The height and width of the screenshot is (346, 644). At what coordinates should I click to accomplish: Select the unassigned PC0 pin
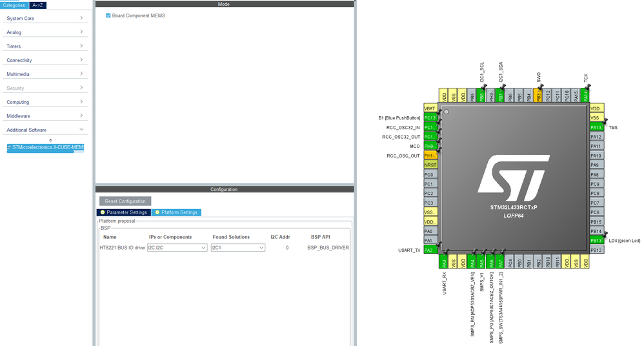(x=431, y=175)
